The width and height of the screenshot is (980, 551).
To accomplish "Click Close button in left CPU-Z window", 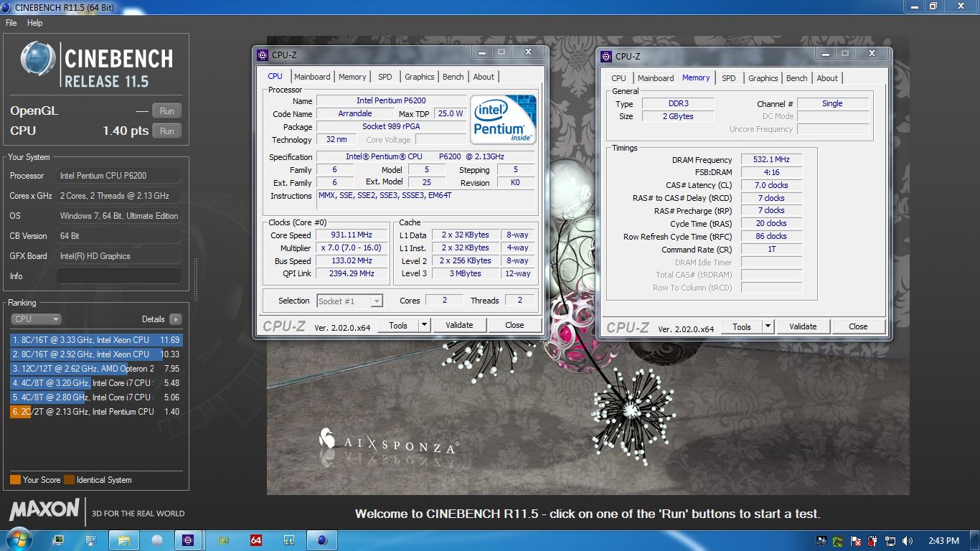I will coord(514,325).
